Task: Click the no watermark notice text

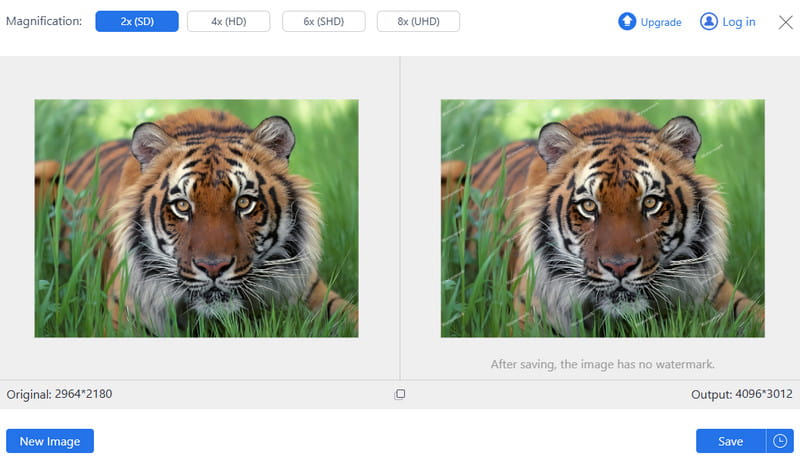Action: (603, 364)
